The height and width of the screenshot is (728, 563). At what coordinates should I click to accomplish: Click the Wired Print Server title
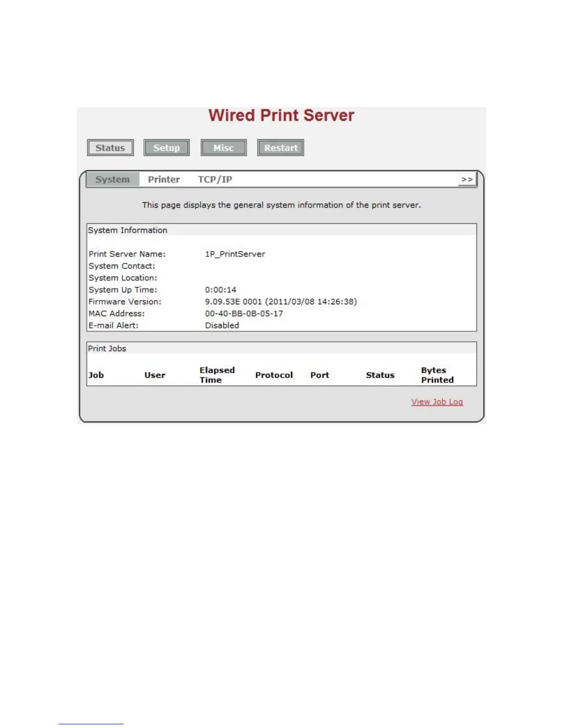pos(281,115)
